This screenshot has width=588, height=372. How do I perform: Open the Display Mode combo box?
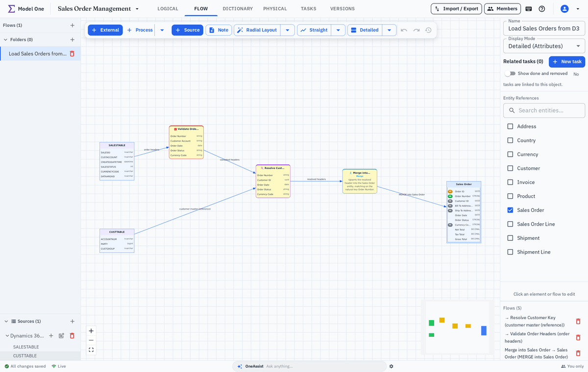(x=544, y=46)
